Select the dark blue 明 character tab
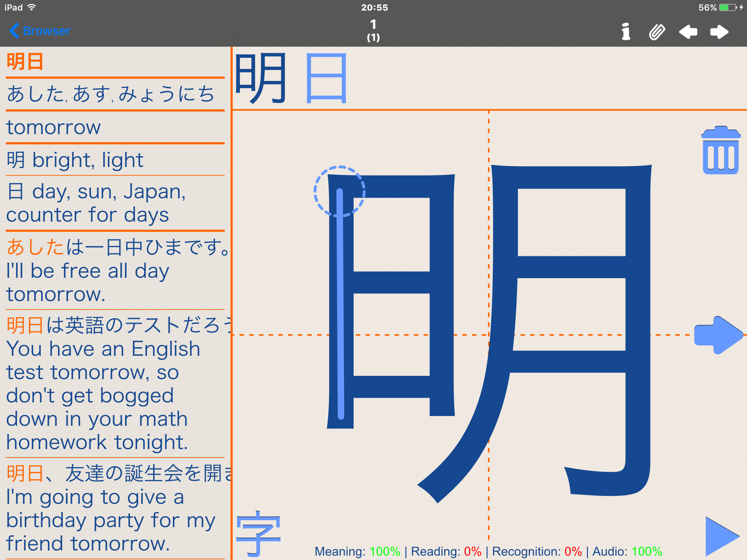Image resolution: width=747 pixels, height=560 pixels. point(260,78)
